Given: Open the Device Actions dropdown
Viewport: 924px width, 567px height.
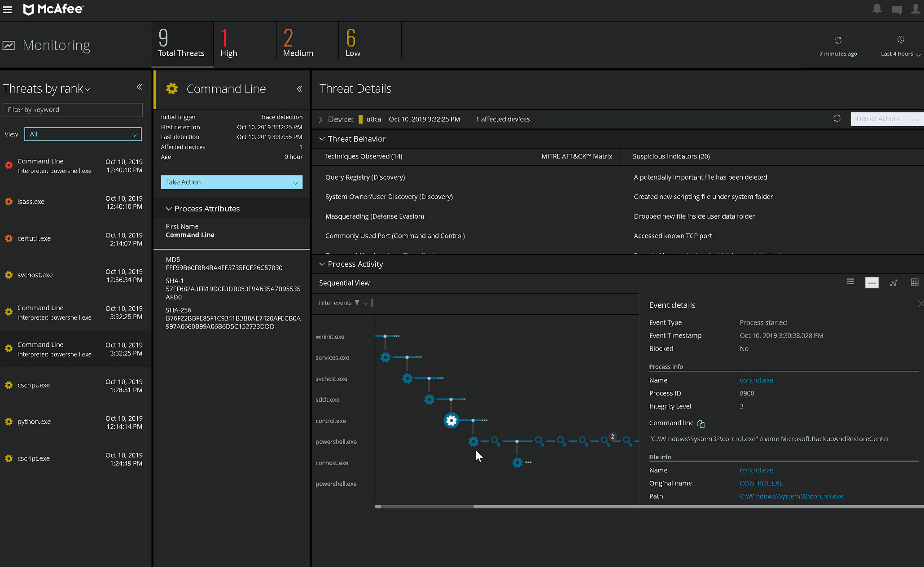Looking at the screenshot, I should coord(887,119).
